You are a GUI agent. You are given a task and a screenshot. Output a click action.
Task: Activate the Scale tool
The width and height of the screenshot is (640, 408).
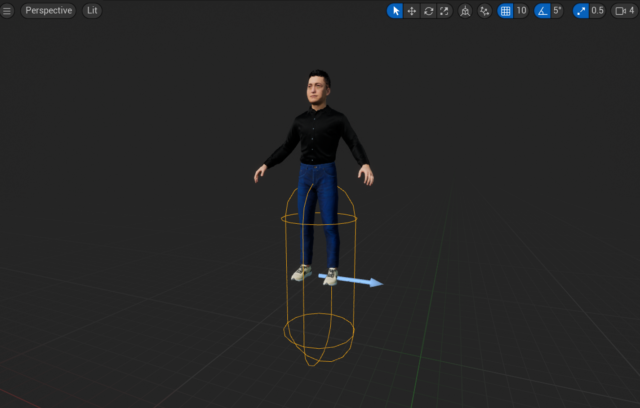pyautogui.click(x=444, y=11)
